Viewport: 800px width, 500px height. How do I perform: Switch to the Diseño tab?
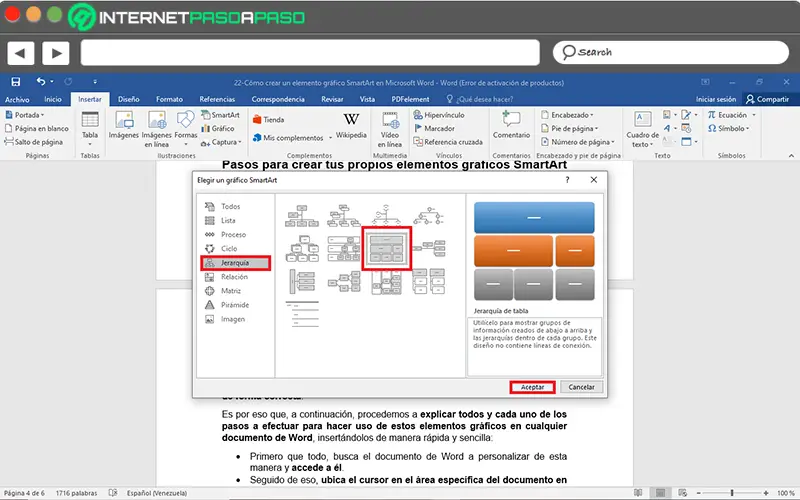coord(129,99)
